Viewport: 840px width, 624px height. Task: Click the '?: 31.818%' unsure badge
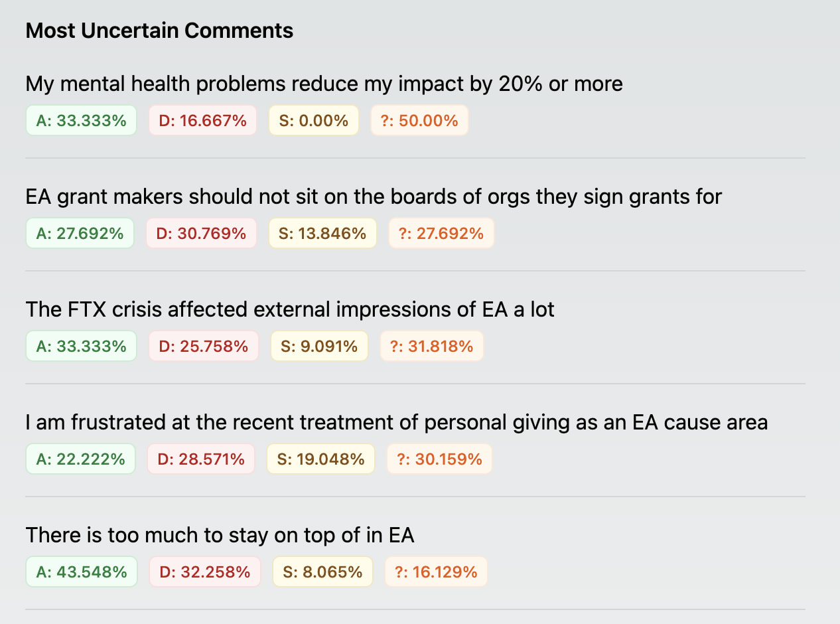point(432,346)
